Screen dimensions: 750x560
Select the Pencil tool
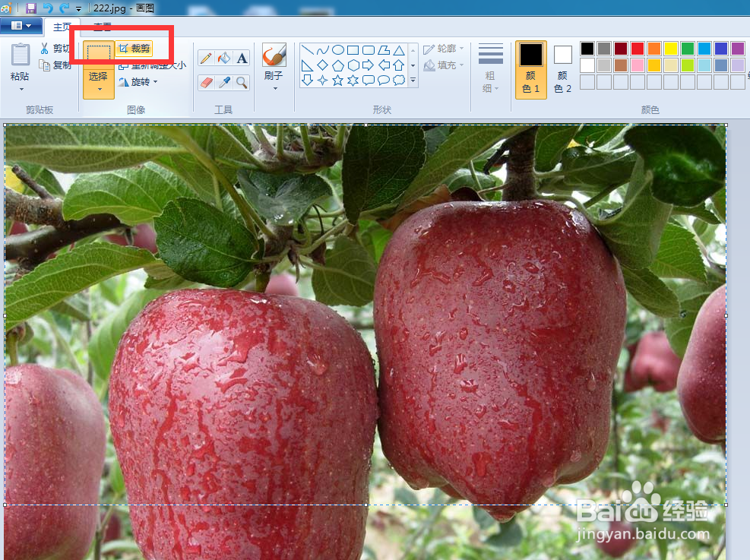point(206,59)
